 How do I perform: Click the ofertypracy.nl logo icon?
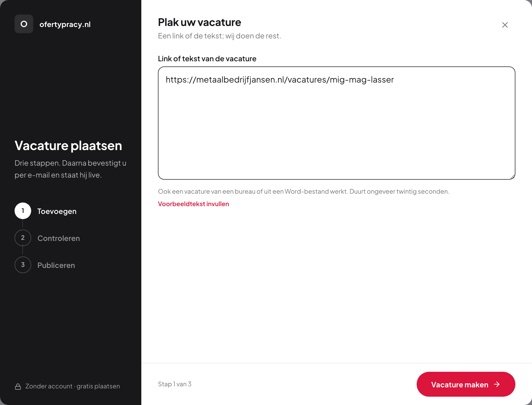coord(24,24)
